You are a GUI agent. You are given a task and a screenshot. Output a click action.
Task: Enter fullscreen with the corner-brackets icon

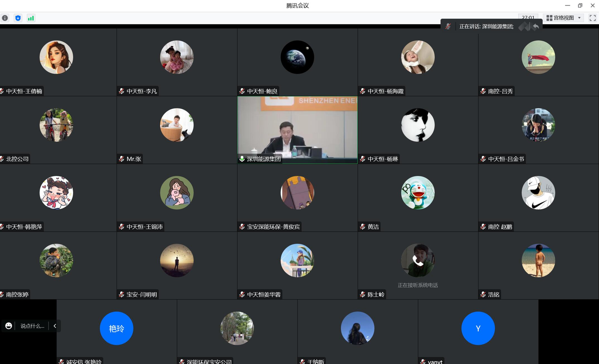(x=593, y=18)
